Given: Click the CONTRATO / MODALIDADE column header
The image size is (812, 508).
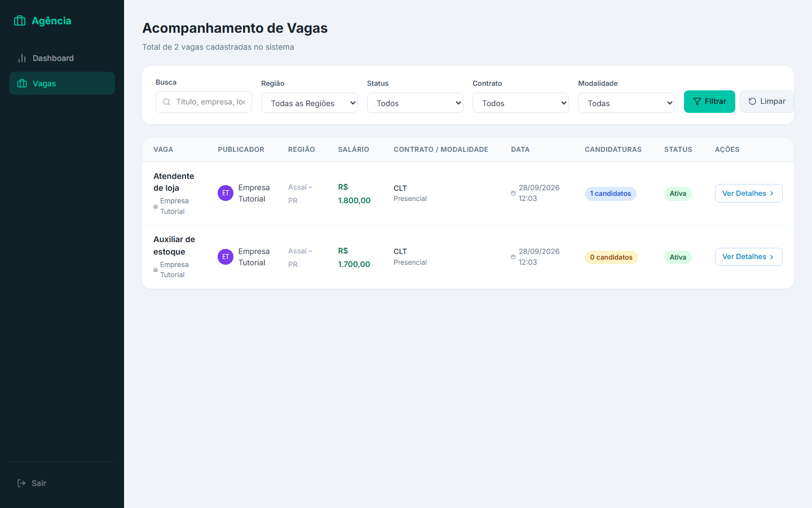Looking at the screenshot, I should (441, 150).
